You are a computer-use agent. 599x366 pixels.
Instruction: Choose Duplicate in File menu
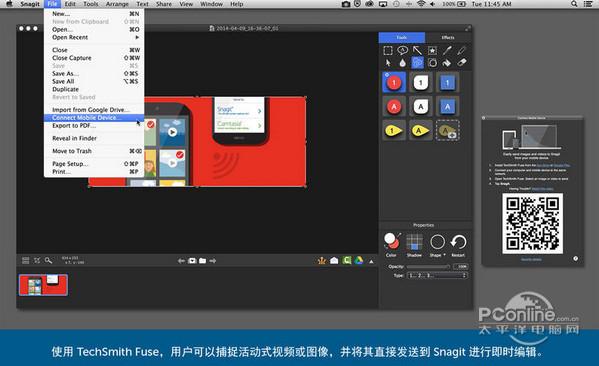click(x=94, y=89)
